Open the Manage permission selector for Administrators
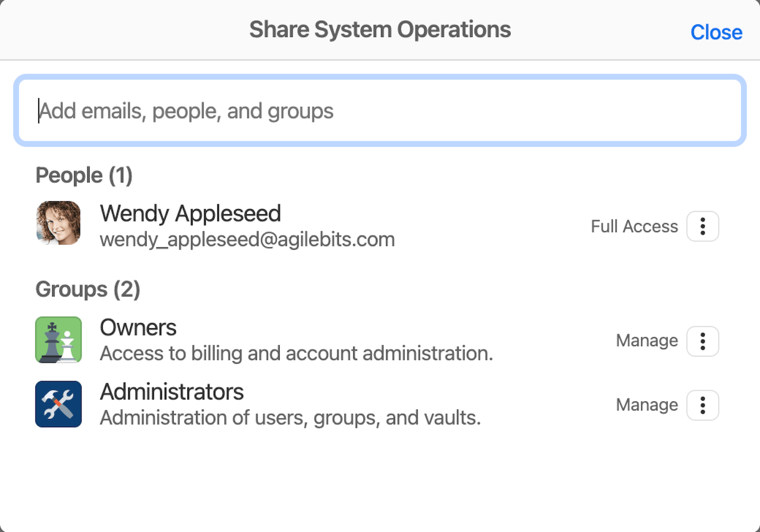 [x=647, y=405]
